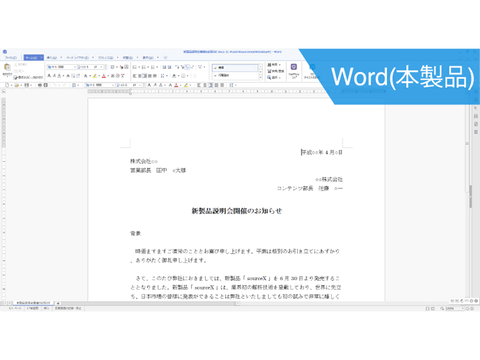Toggle the active align right ribbon button
Screen dimensions: 480x360
(x=145, y=76)
